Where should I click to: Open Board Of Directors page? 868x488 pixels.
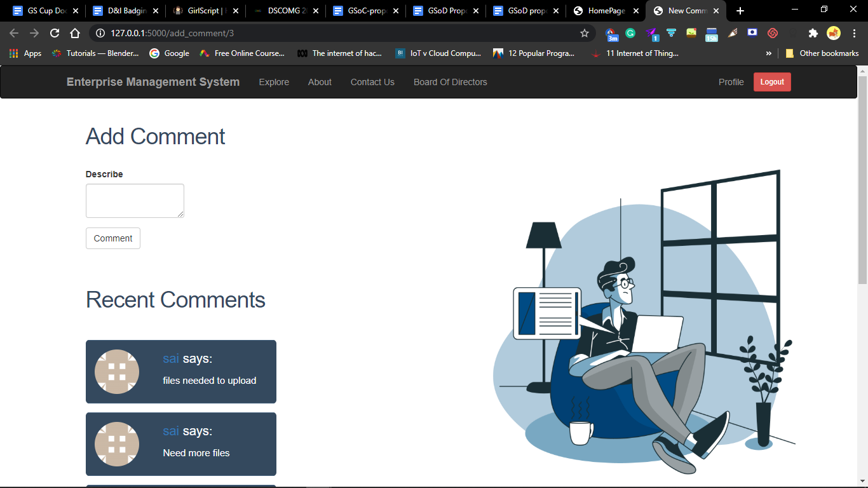pyautogui.click(x=451, y=82)
